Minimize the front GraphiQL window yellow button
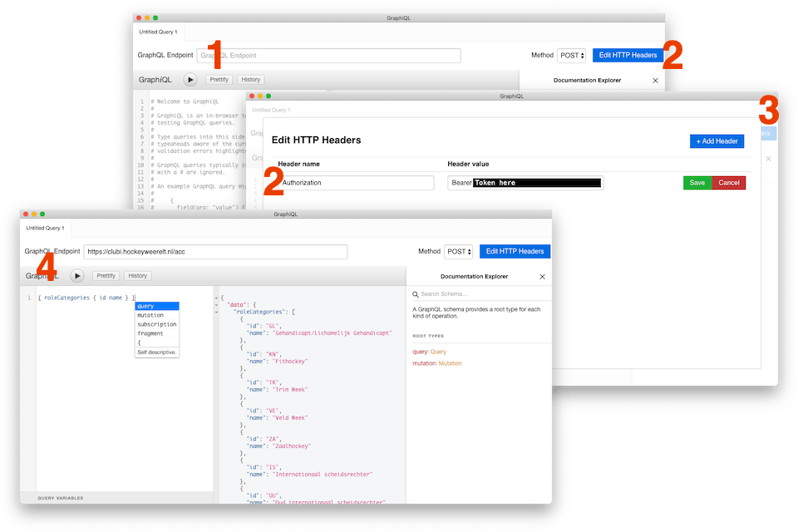The height and width of the screenshot is (532, 798). [34, 214]
